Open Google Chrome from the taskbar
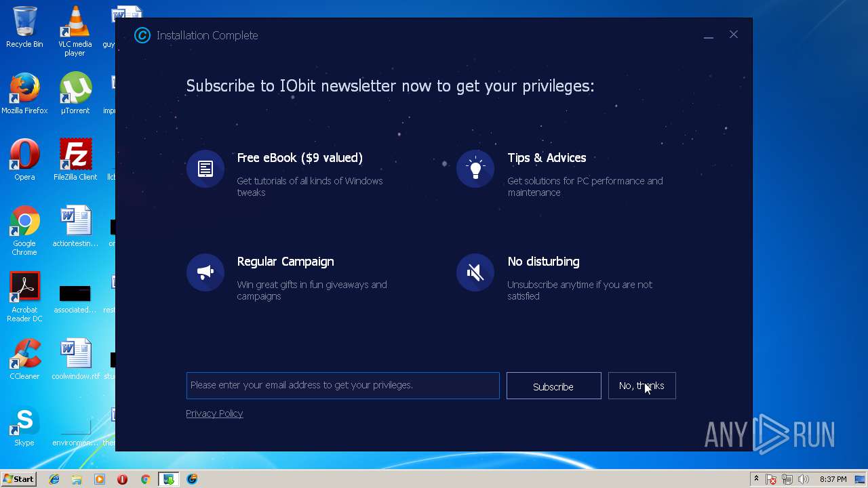Image resolution: width=868 pixels, height=488 pixels. (145, 479)
